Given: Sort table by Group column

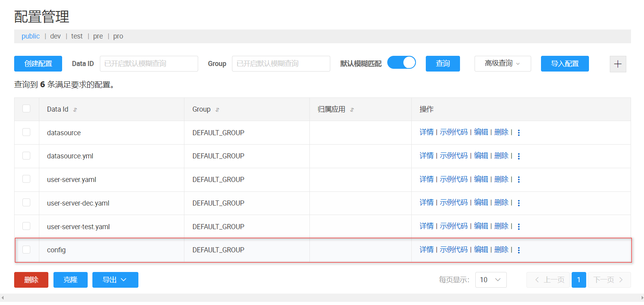Looking at the screenshot, I should [x=217, y=110].
